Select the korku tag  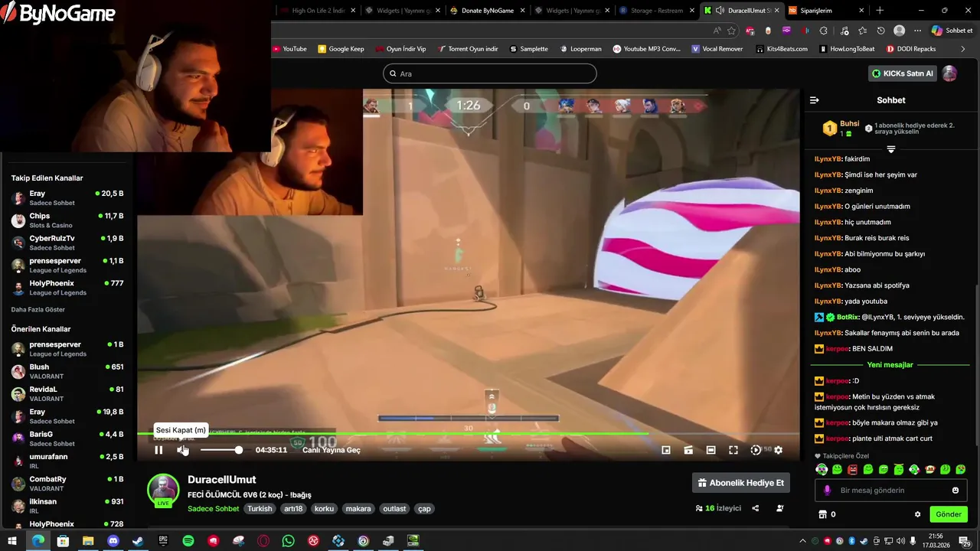point(324,508)
